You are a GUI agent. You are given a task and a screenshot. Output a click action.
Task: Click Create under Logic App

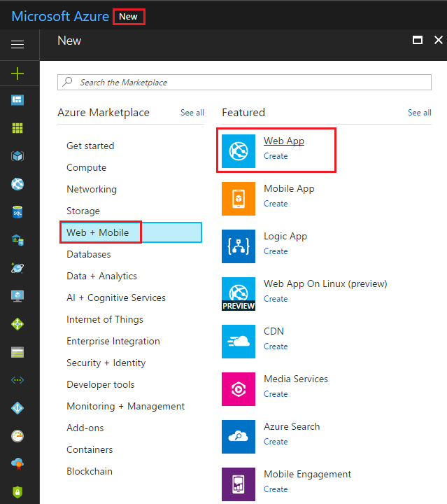276,251
